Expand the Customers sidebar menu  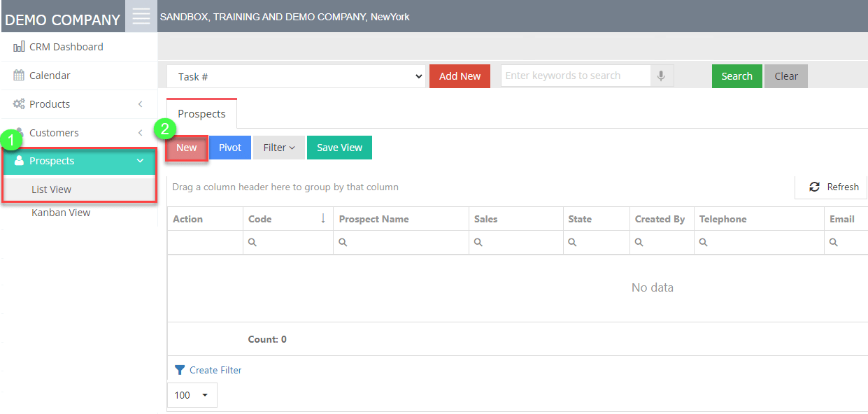[140, 133]
